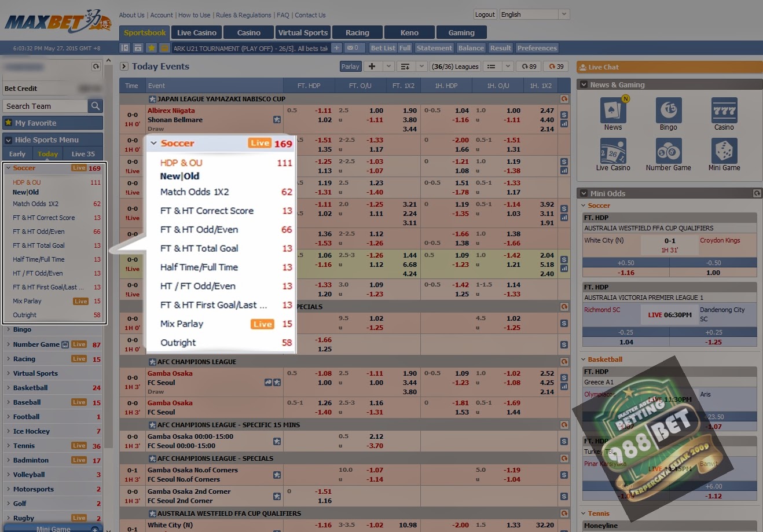
Task: Open the Statement button
Action: point(434,48)
